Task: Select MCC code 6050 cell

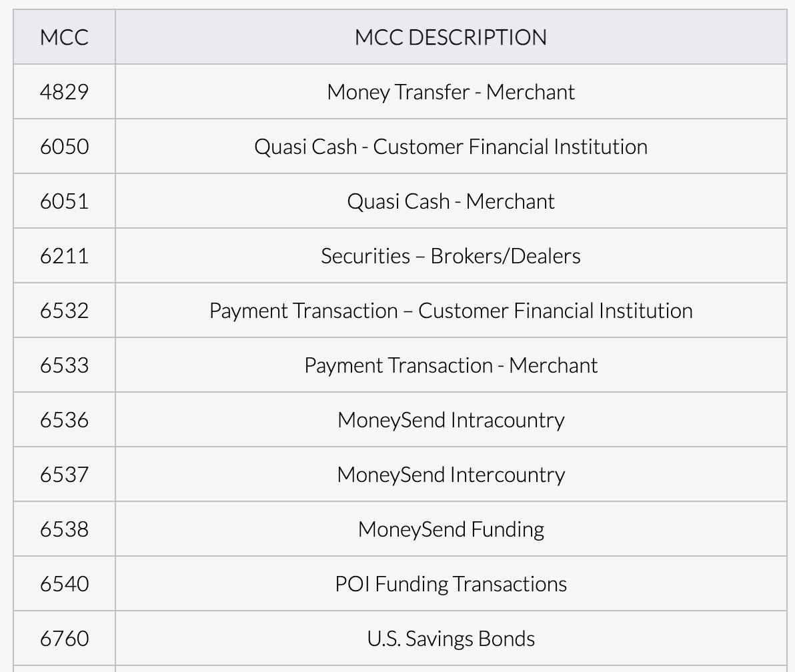Action: pyautogui.click(x=64, y=147)
